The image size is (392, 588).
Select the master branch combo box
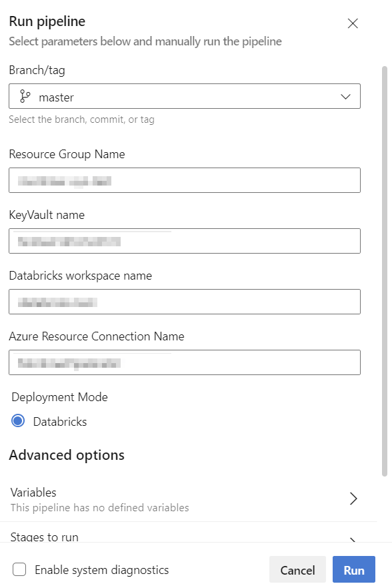[x=185, y=96]
